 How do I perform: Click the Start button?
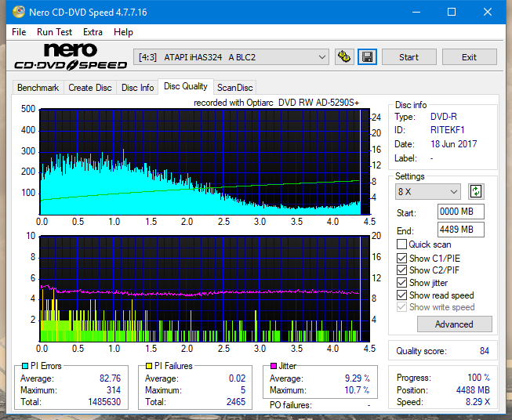point(409,57)
